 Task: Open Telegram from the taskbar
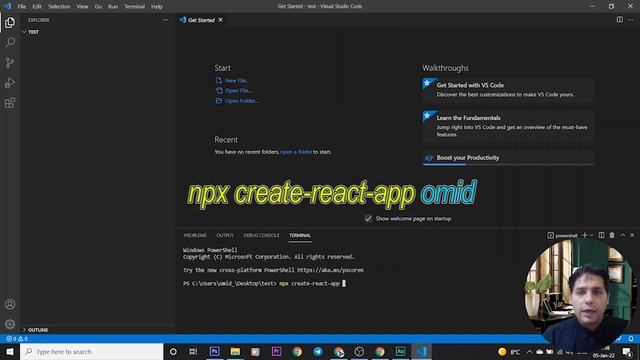point(318,351)
